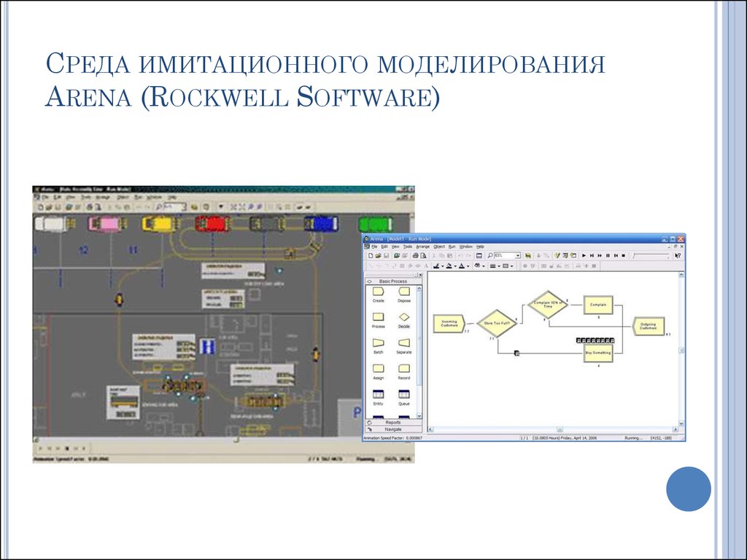Image resolution: width=747 pixels, height=560 pixels.
Task: Start simulation with the Go play button
Action: pos(584,256)
